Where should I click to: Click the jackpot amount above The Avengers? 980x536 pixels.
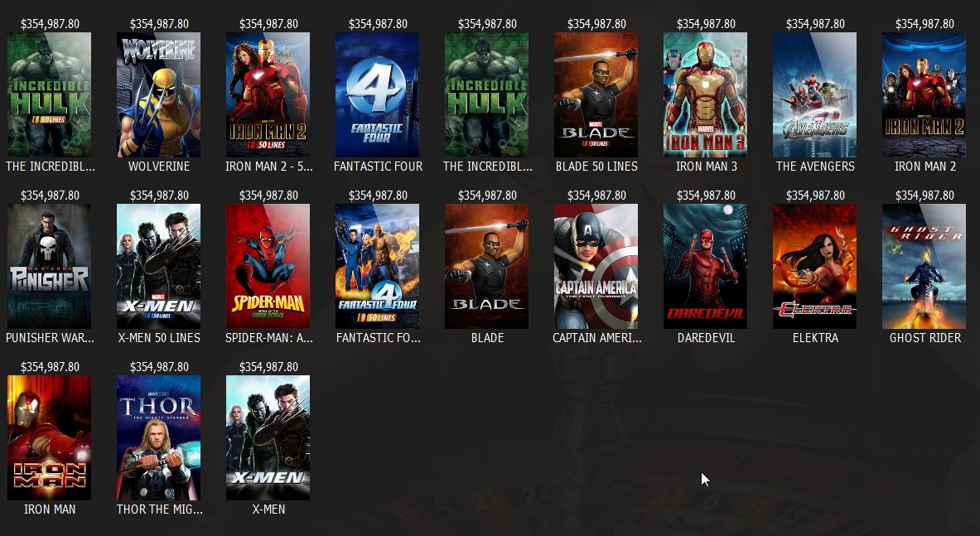[x=816, y=24]
